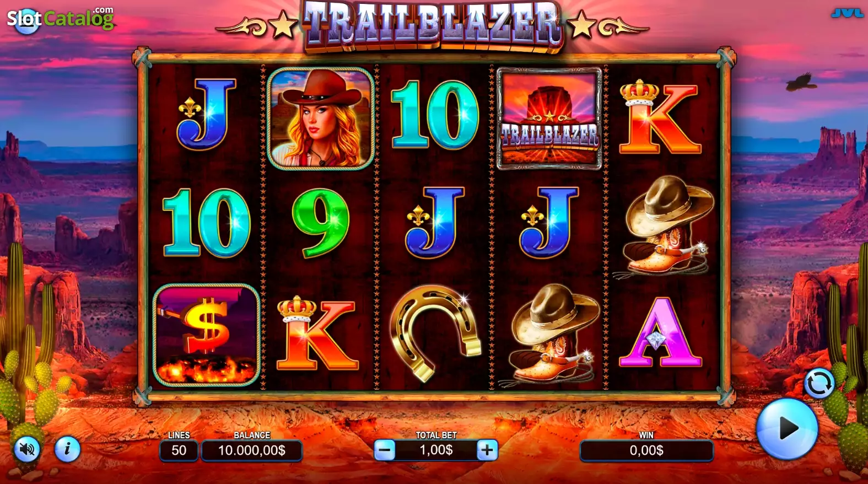Click the total bet amount 1,00$

[x=436, y=450]
